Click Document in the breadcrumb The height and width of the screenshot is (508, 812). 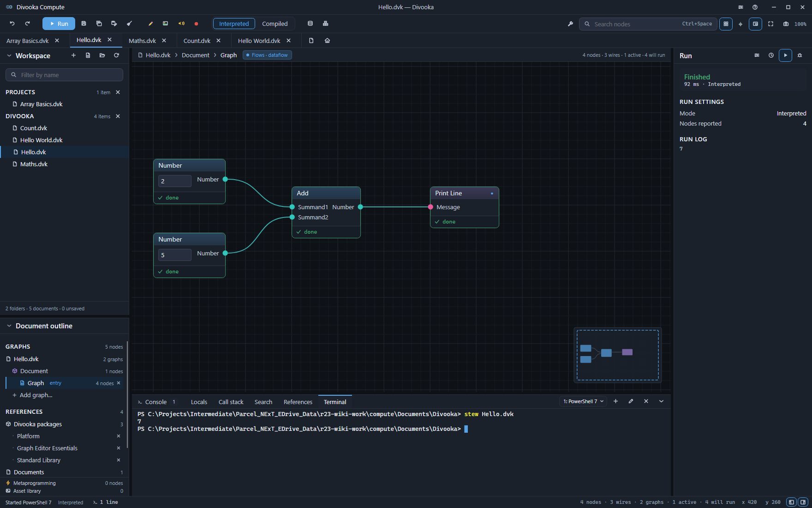(195, 55)
